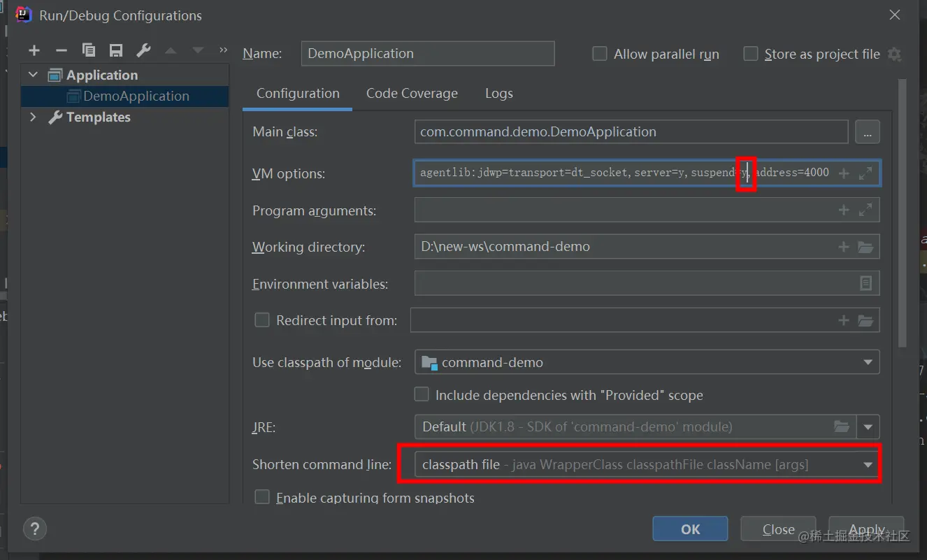Expand the Program arguments field

tap(865, 210)
